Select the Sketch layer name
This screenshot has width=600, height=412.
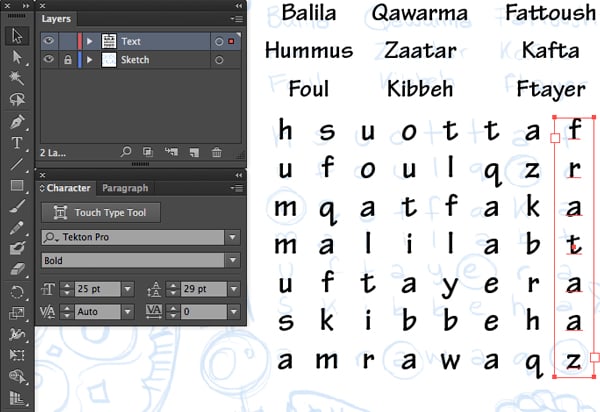[135, 60]
